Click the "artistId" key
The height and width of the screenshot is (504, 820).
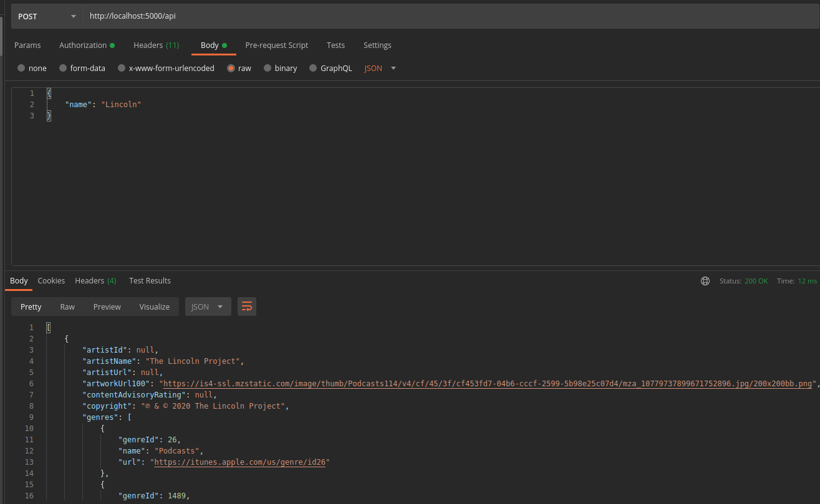click(105, 350)
